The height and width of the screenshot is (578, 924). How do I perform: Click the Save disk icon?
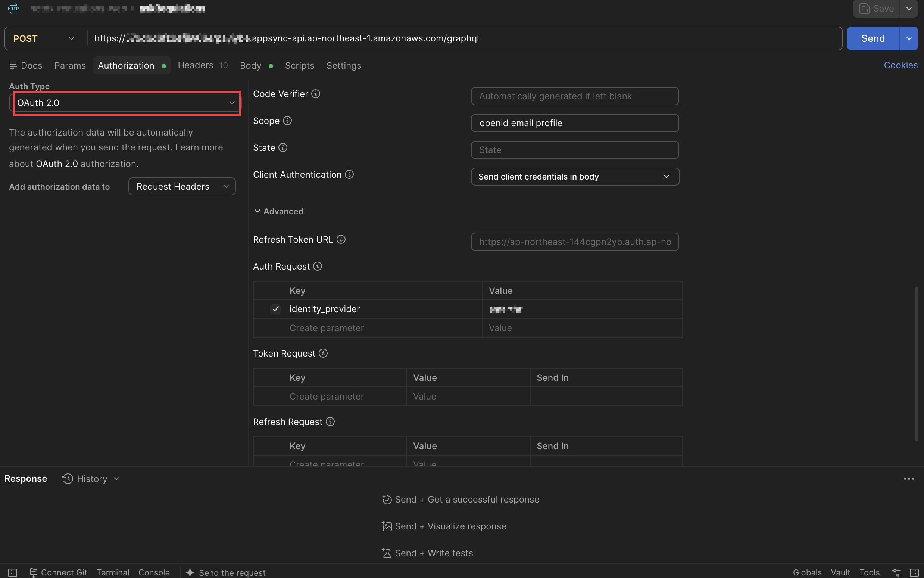pos(864,9)
